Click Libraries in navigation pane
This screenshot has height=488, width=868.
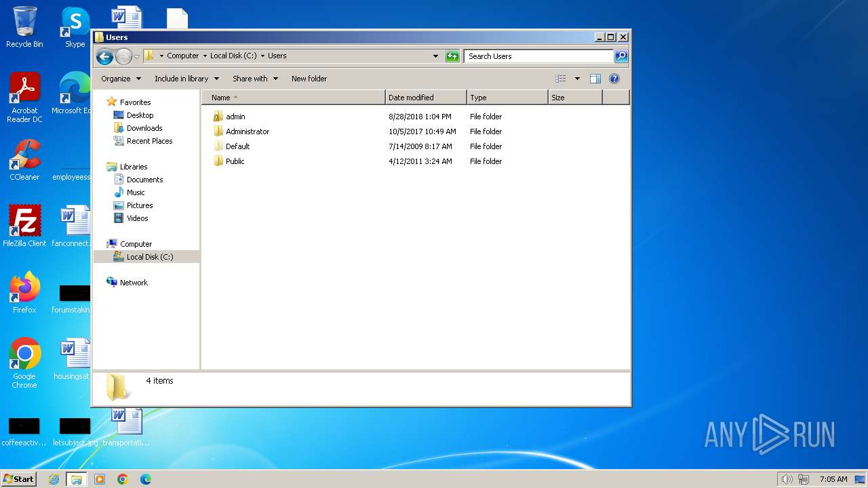point(134,167)
